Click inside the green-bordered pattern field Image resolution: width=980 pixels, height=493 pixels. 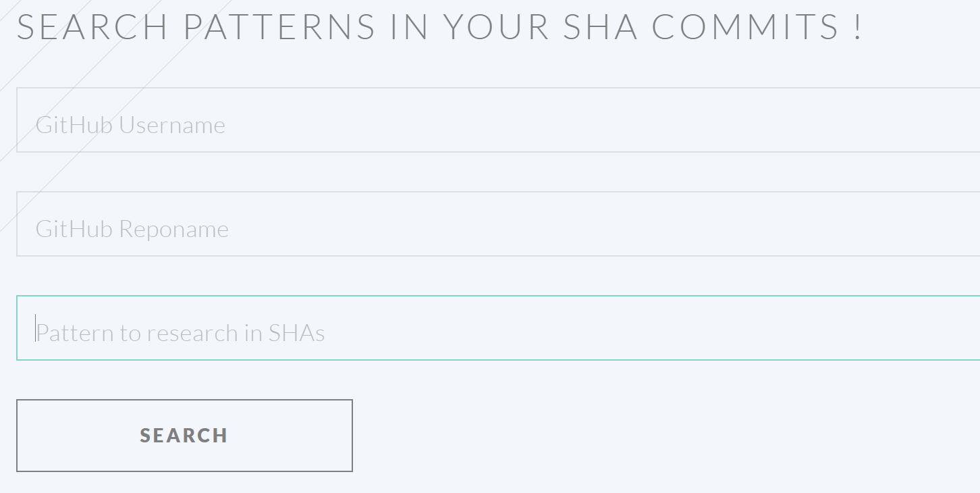(x=498, y=328)
